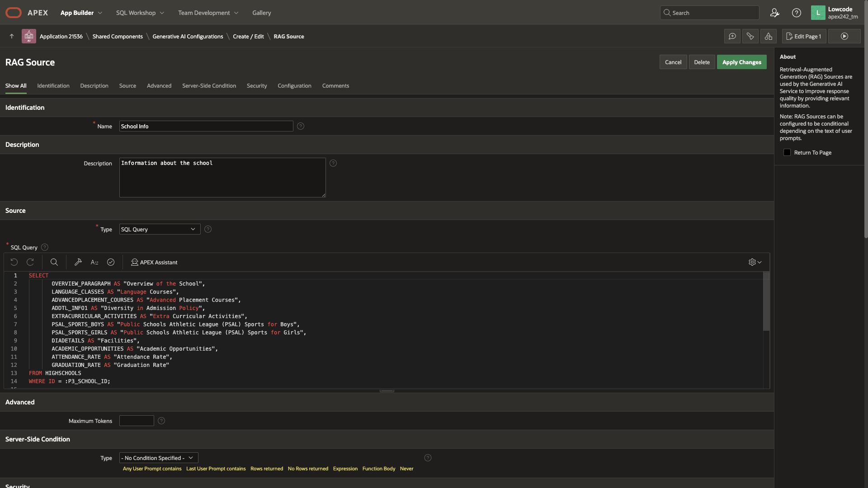868x488 pixels.
Task: Launch the APEX Assistant
Action: 154,262
